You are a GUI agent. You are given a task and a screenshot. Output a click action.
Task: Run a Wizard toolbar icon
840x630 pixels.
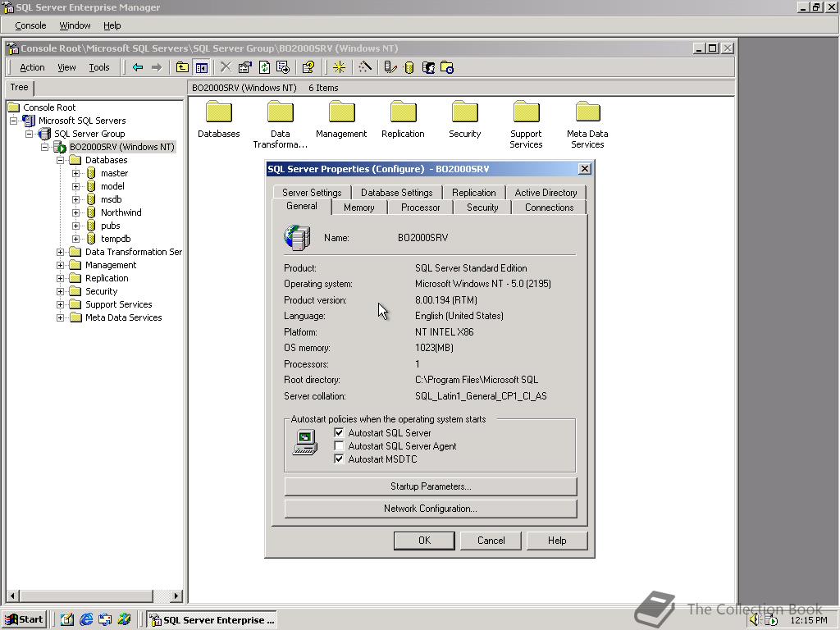point(365,67)
